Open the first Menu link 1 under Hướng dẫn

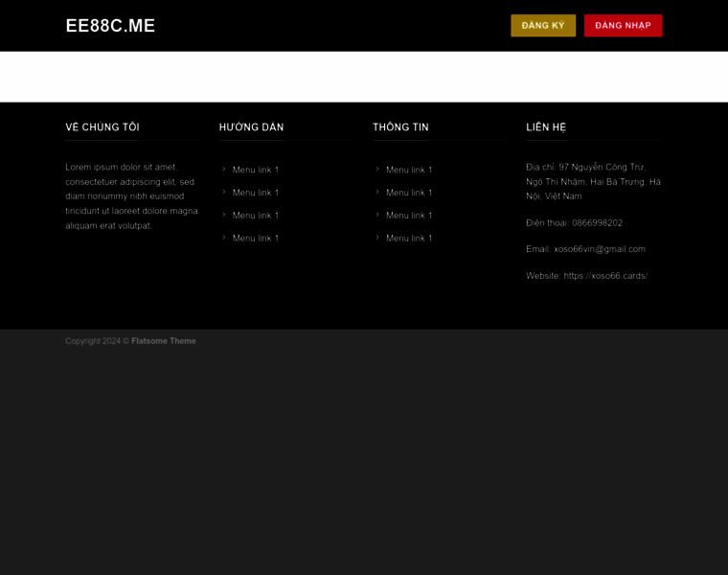pyautogui.click(x=256, y=170)
